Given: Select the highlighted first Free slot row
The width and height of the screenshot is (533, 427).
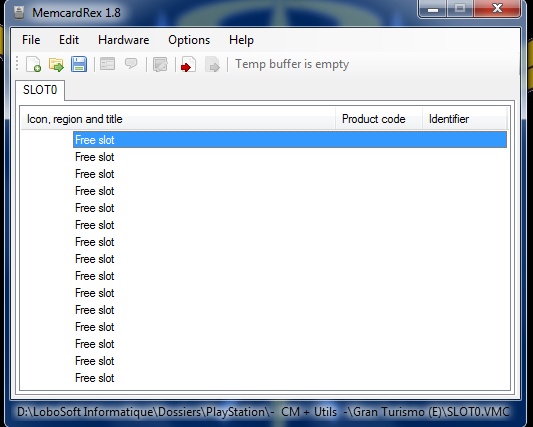Looking at the screenshot, I should point(290,140).
